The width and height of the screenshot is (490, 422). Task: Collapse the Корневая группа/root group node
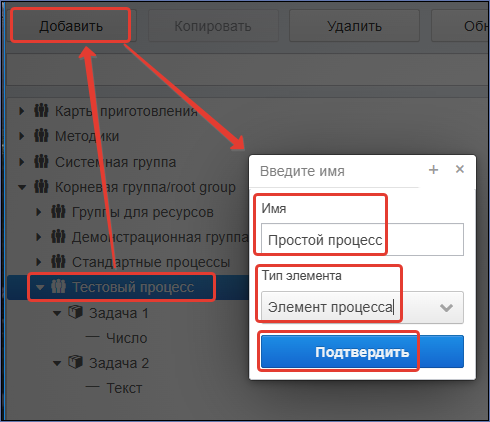[x=22, y=187]
